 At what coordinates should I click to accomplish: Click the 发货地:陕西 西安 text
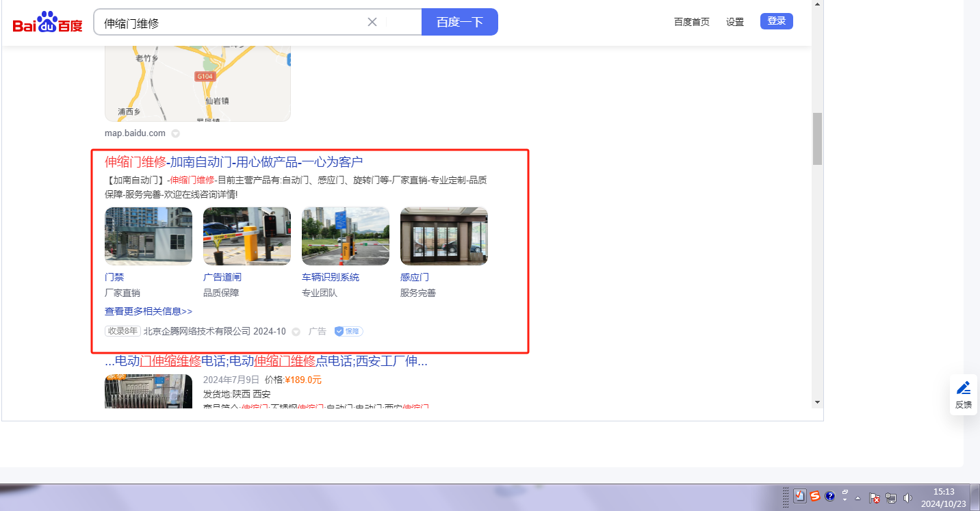pyautogui.click(x=237, y=394)
